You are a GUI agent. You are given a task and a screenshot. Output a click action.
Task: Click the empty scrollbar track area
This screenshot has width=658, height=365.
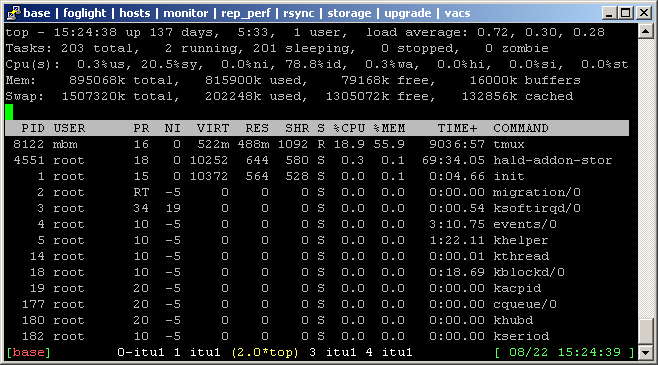coord(645,178)
